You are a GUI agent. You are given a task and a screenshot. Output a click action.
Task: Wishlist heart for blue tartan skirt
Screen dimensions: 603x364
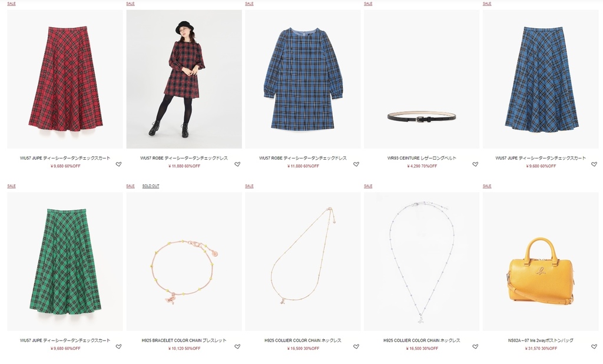594,164
